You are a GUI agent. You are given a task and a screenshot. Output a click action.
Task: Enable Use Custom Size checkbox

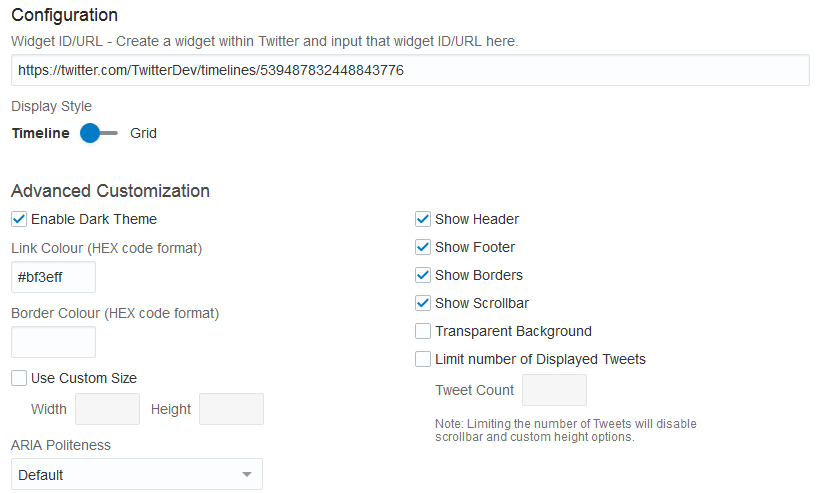(19, 378)
